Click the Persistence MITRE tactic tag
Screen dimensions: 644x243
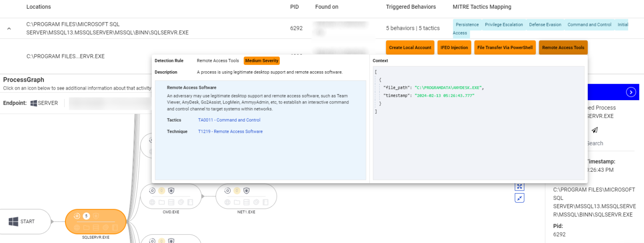coord(467,25)
